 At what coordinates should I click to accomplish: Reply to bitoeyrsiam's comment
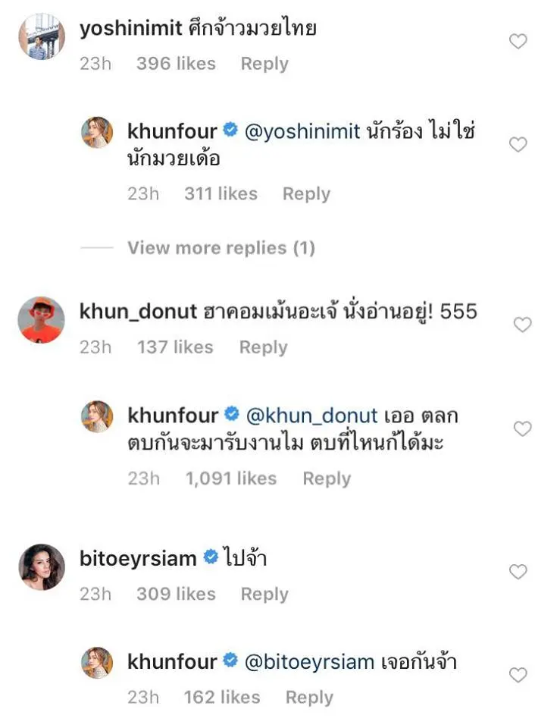click(264, 595)
